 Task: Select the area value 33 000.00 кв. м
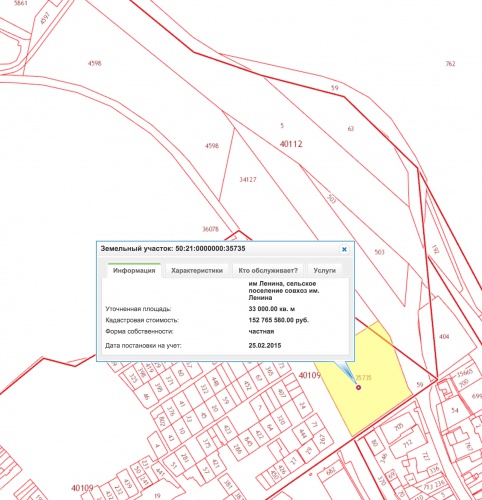[x=272, y=309]
